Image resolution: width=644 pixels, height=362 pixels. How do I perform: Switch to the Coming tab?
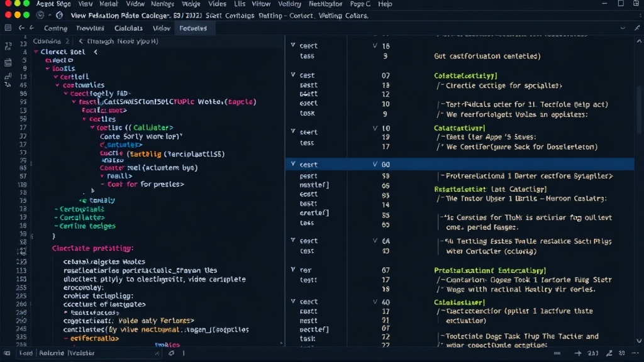[x=55, y=28]
